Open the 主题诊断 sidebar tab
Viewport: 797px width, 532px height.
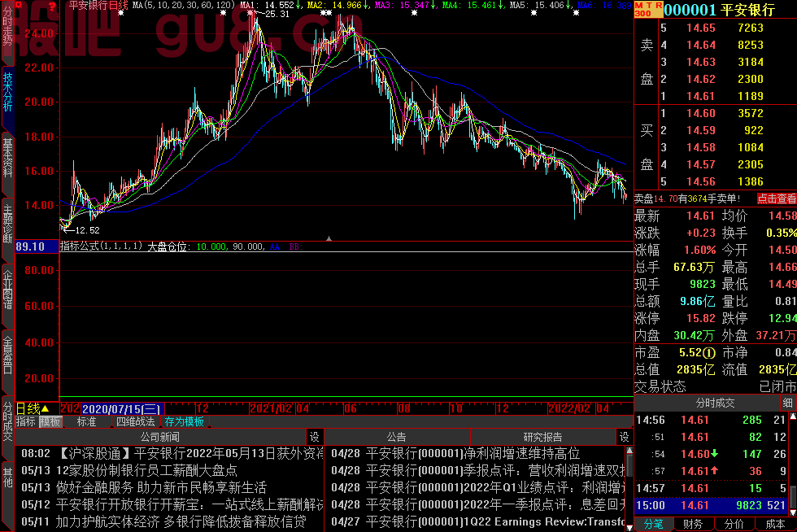coord(7,225)
